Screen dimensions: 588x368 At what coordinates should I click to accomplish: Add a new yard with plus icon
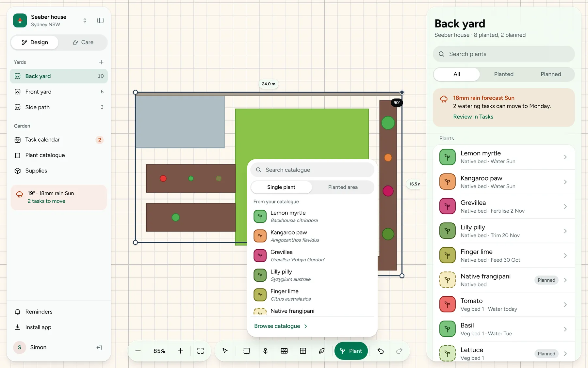coord(101,62)
